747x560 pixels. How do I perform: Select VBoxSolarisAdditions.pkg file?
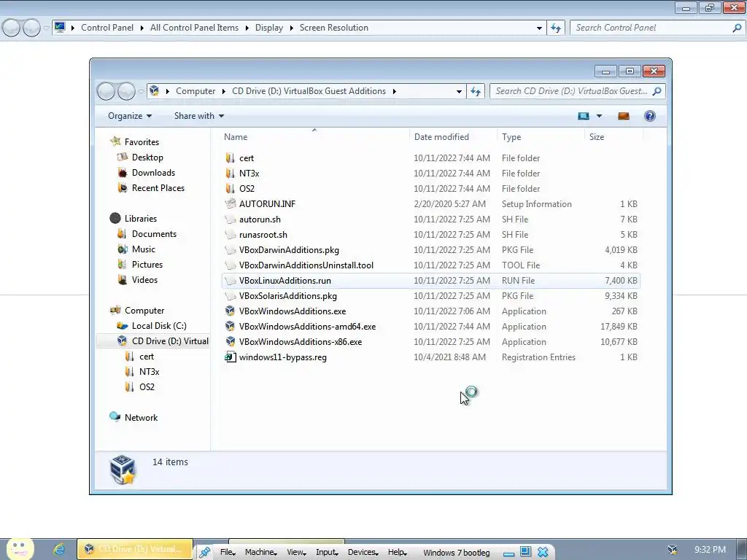(x=430, y=296)
